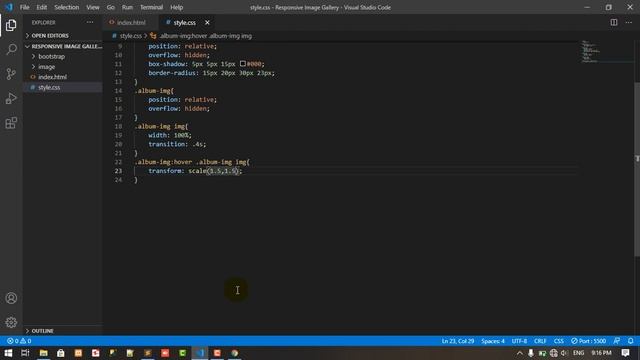Open the Search view in activity bar
640x360 pixels.
click(11, 49)
